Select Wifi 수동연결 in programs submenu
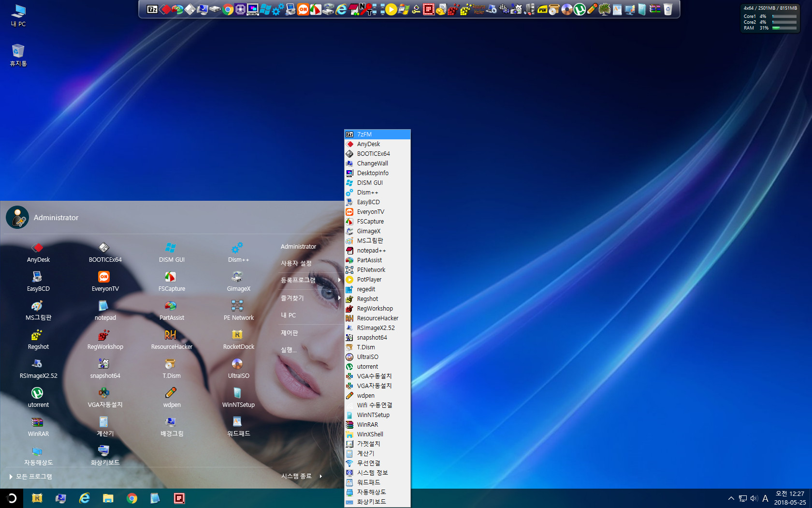Screen dimensions: 812x508 pyautogui.click(x=377, y=405)
